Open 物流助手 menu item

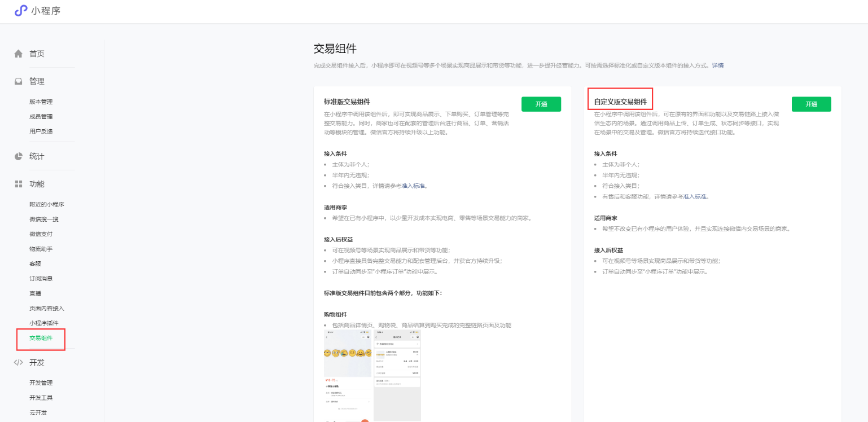(41, 249)
